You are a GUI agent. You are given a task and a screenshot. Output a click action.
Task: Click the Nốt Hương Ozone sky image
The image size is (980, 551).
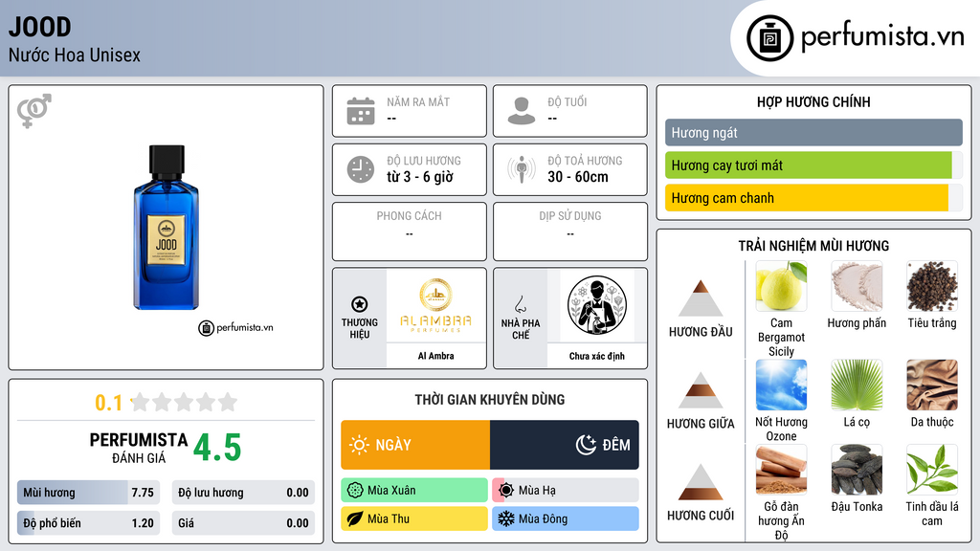pos(781,385)
